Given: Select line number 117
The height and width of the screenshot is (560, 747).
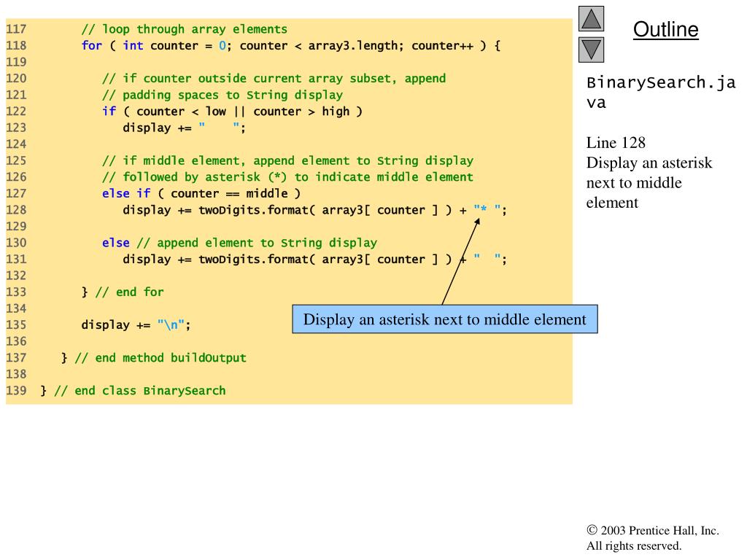Looking at the screenshot, I should (16, 29).
